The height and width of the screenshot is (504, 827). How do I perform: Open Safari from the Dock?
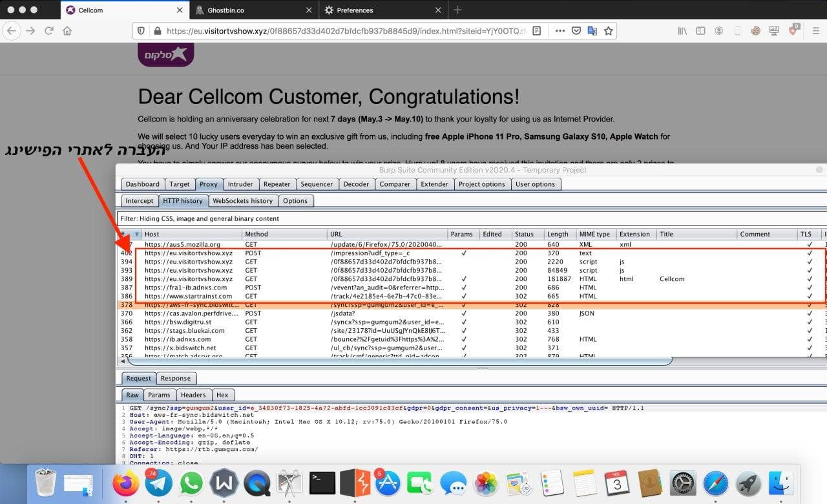tap(715, 483)
